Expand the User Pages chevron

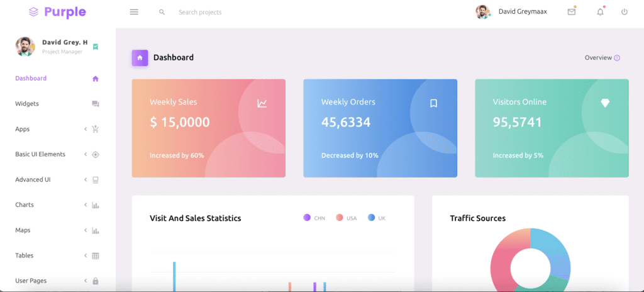86,281
